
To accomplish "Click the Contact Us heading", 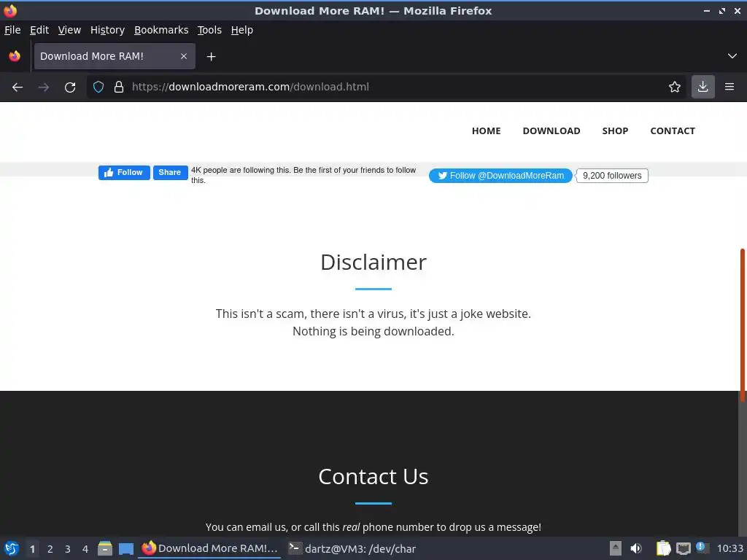I will [373, 476].
